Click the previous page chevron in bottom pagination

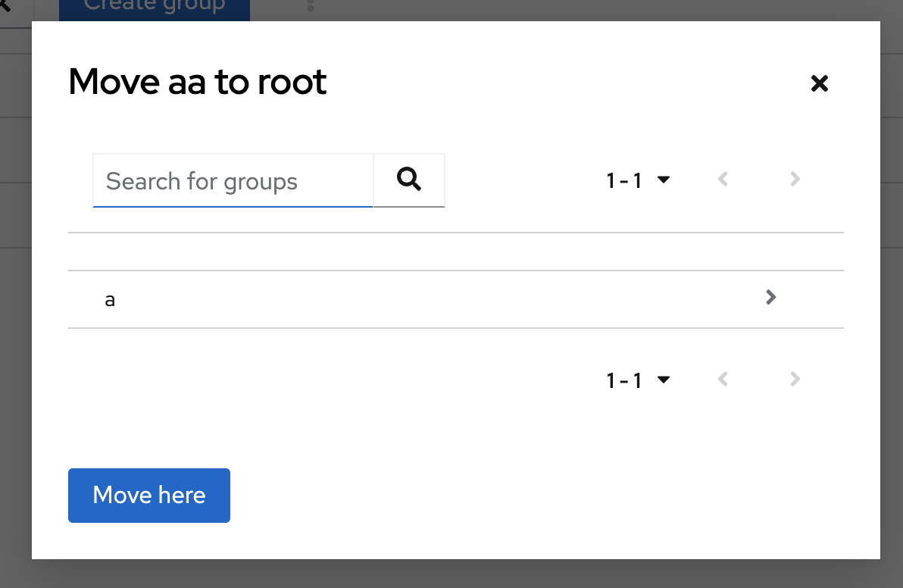click(x=722, y=379)
